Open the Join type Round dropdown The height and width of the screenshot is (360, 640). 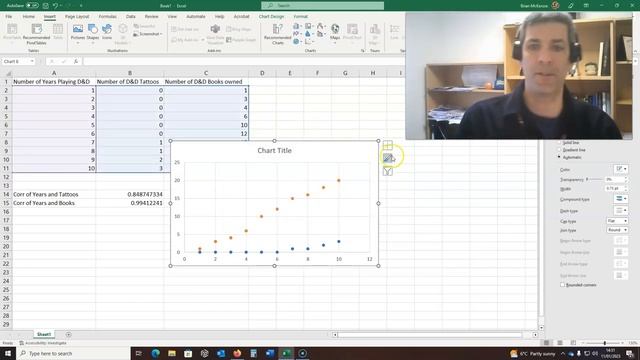click(617, 230)
